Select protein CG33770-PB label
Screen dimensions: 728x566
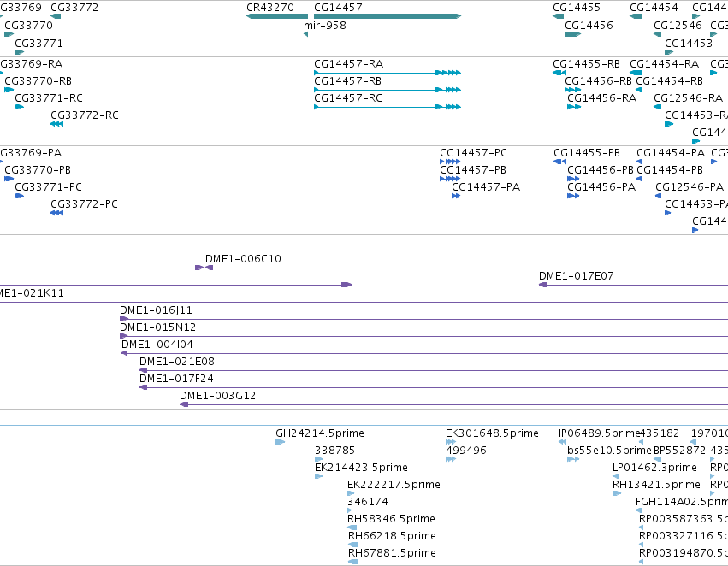(38, 170)
